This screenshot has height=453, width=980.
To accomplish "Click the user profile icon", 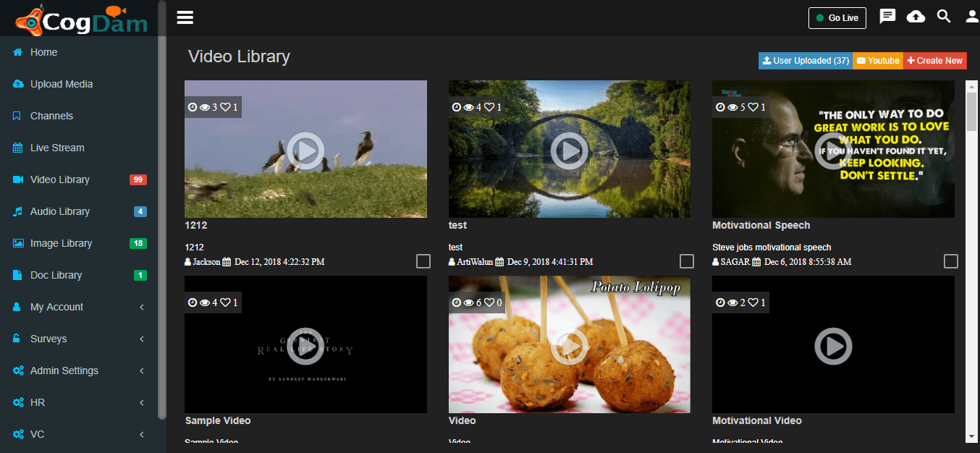I will click(972, 17).
